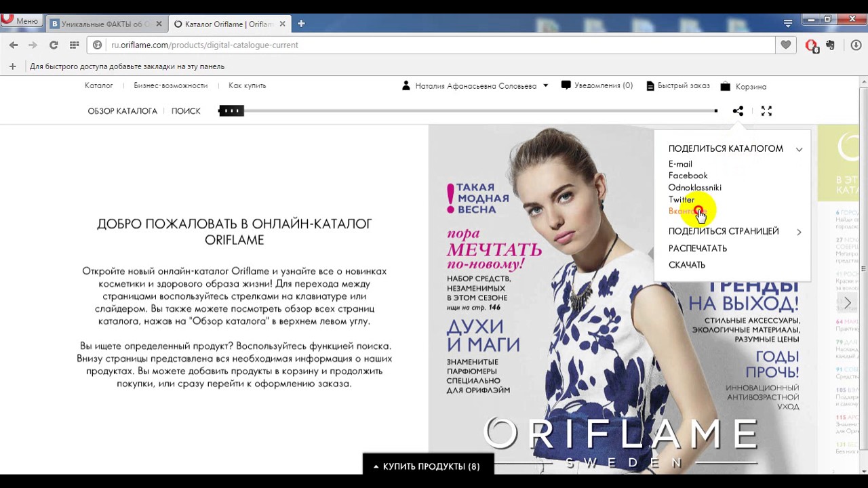The image size is (868, 488).
Task: Open the browser downloads icon
Action: (856, 45)
